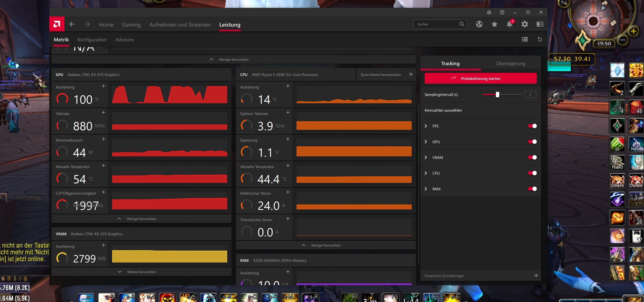Image resolution: width=644 pixels, height=302 pixels.
Task: Add GPU Auslastung metric with plus icon
Action: [x=103, y=86]
